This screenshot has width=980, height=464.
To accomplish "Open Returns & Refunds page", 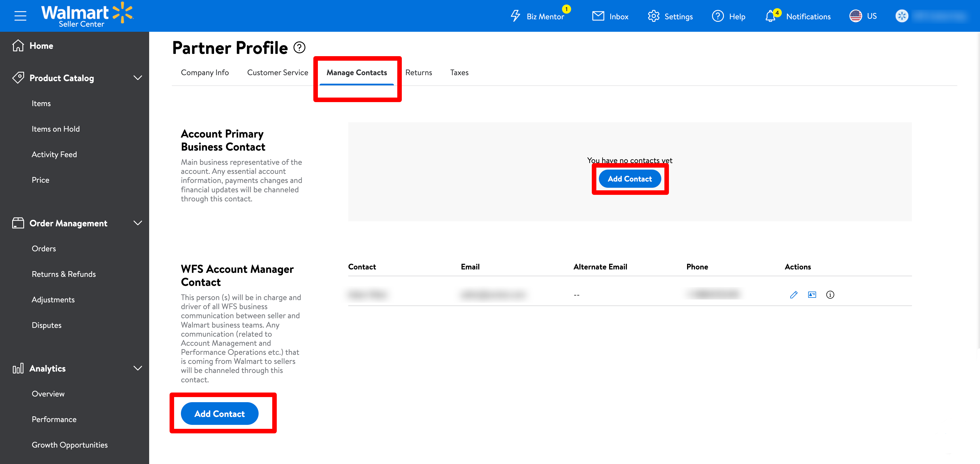I will tap(64, 274).
